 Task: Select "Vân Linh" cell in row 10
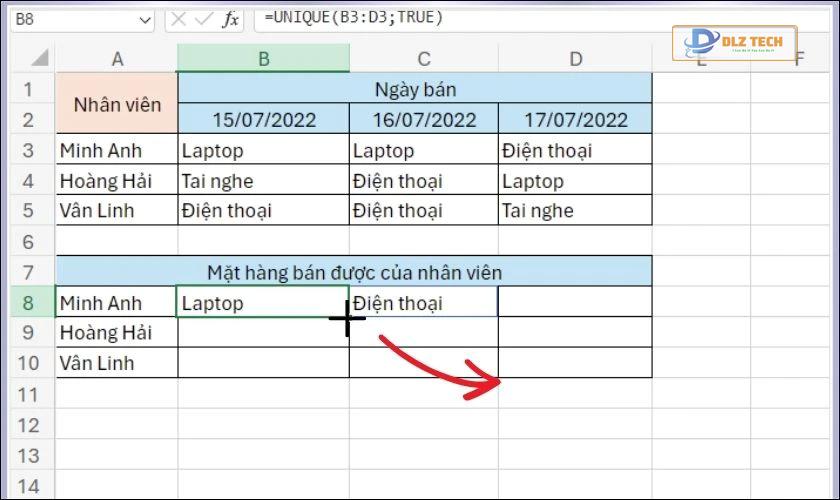pos(117,363)
